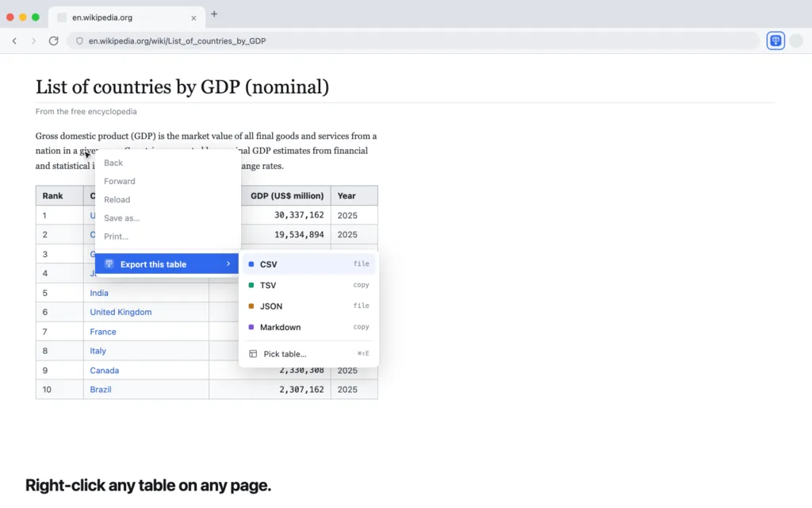Screen dimensions: 812x508
Task: Copy table as TSV
Action: point(309,285)
